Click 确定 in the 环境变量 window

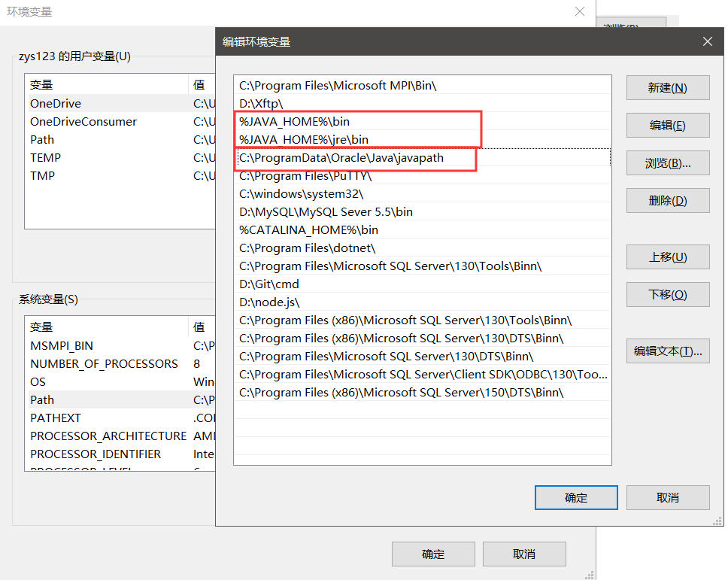point(433,554)
